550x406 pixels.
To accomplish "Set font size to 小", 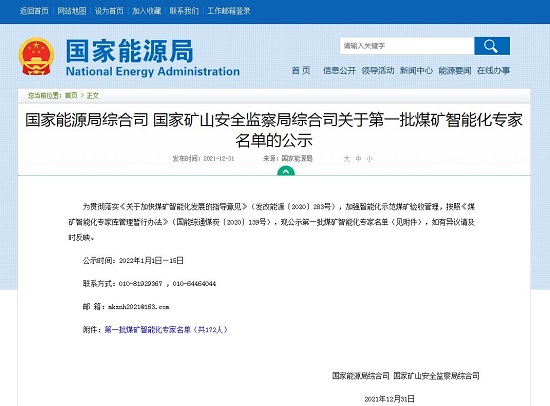I will [369, 159].
